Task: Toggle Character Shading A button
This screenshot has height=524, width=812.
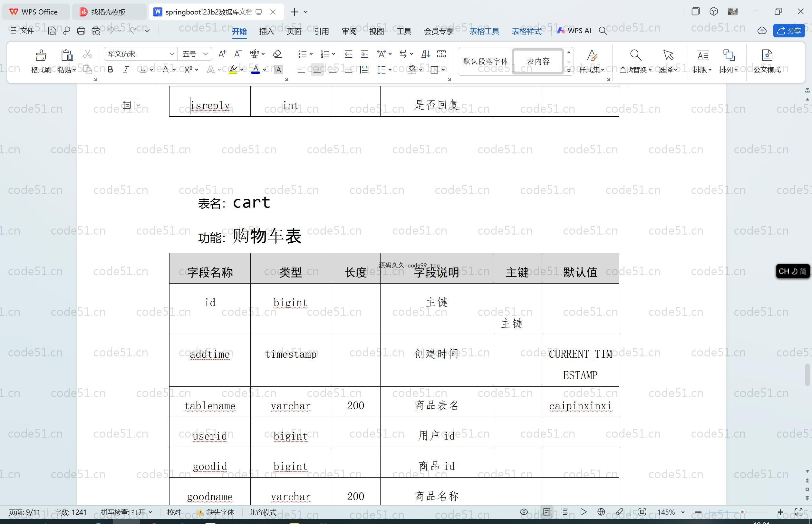Action: (x=278, y=70)
